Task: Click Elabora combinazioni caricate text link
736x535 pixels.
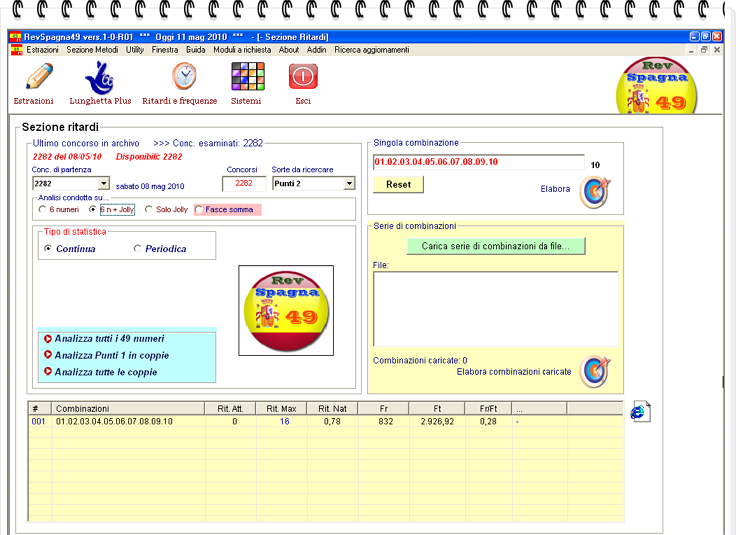Action: tap(514, 372)
